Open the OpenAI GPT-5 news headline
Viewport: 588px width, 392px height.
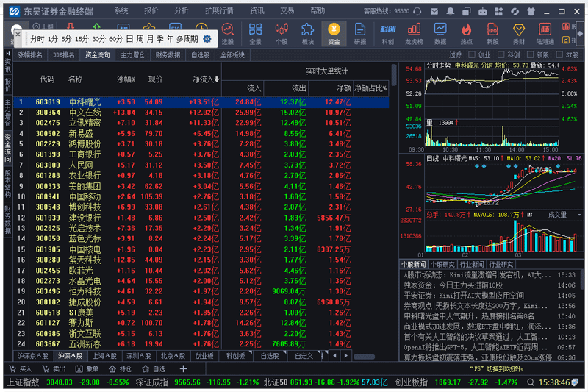(x=478, y=346)
